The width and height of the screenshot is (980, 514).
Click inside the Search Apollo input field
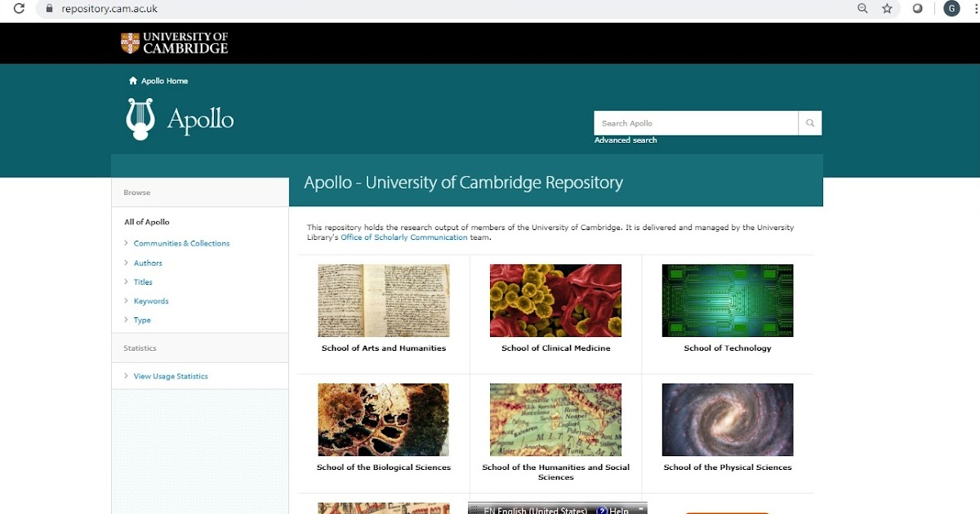(x=694, y=122)
